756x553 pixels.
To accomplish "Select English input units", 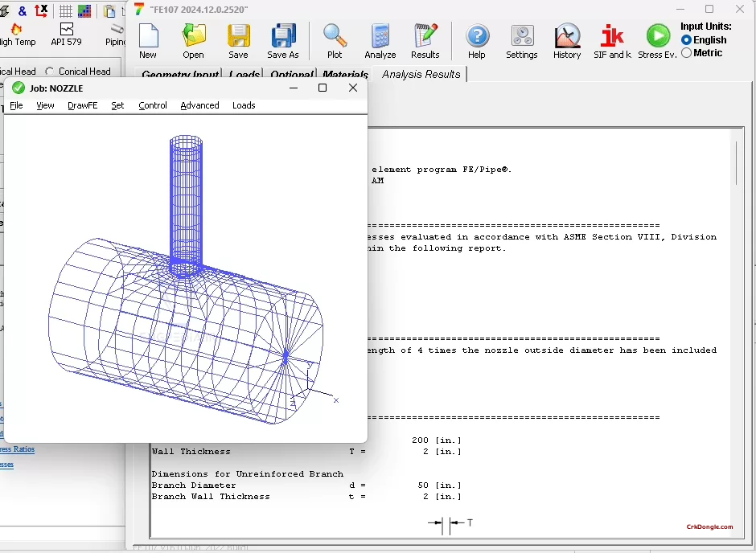I will pos(686,40).
